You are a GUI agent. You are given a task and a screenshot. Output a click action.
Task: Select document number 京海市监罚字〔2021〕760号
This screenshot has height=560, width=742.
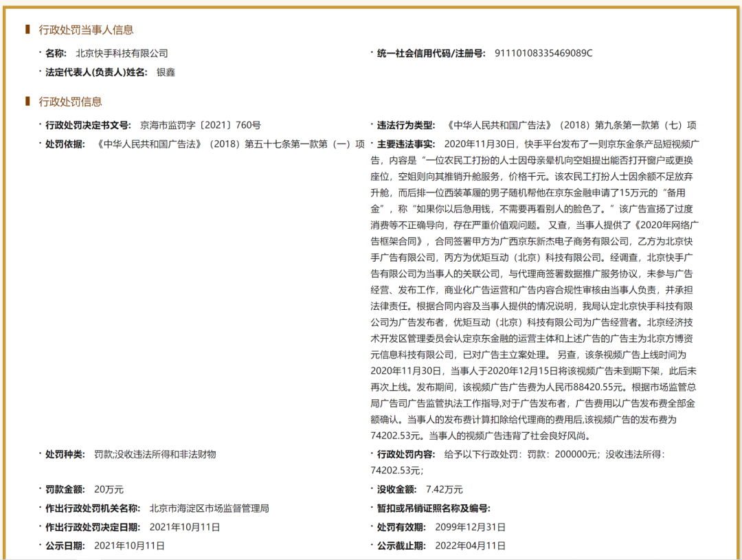pos(200,126)
